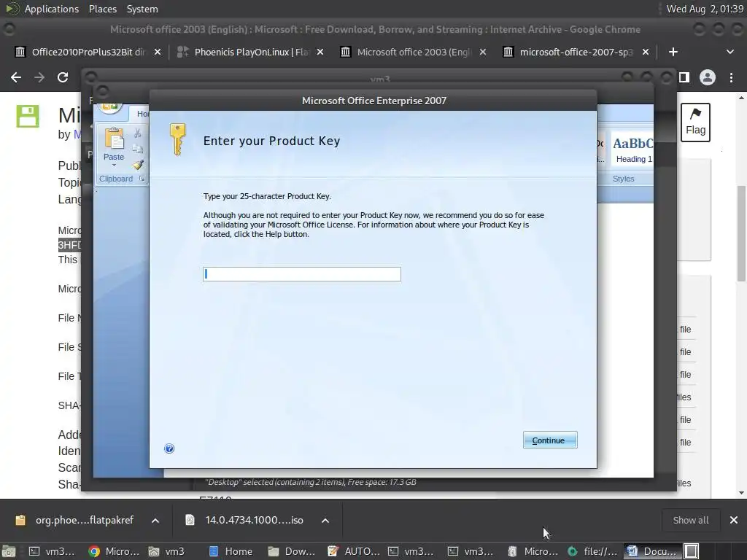
Task: Reload the page in Chrome
Action: pyautogui.click(x=63, y=77)
